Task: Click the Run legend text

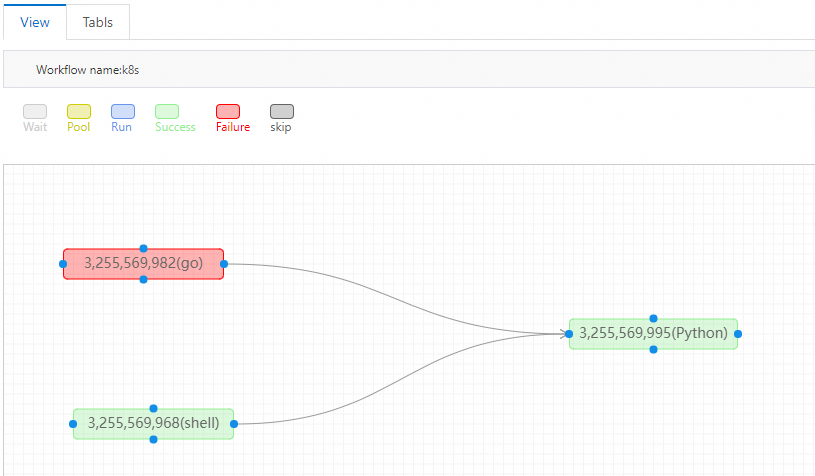Action: click(x=122, y=127)
